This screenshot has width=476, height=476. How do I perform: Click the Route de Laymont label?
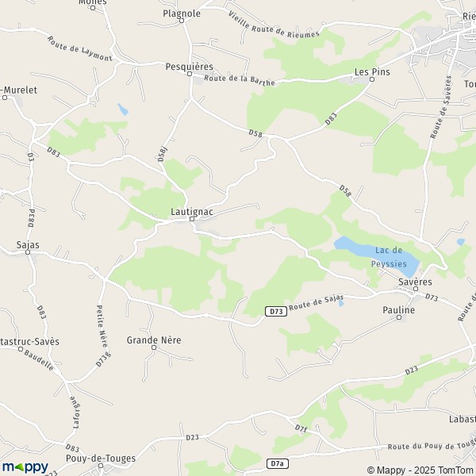click(80, 48)
